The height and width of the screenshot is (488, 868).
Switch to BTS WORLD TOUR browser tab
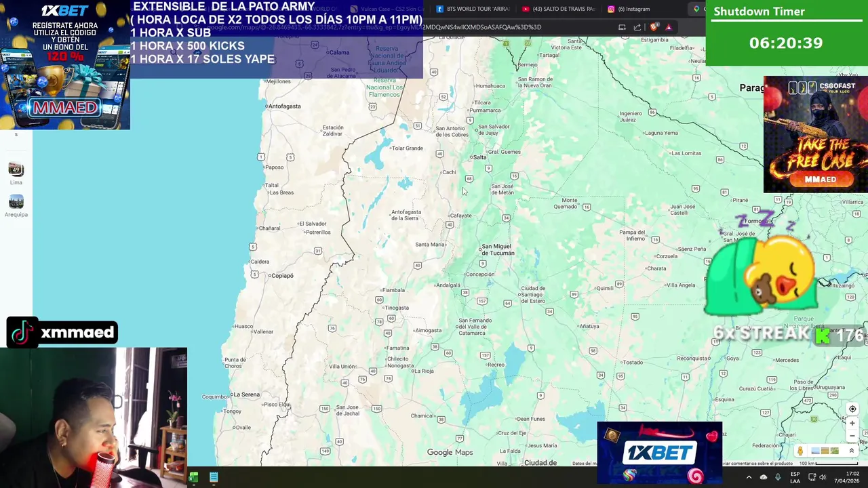point(473,9)
